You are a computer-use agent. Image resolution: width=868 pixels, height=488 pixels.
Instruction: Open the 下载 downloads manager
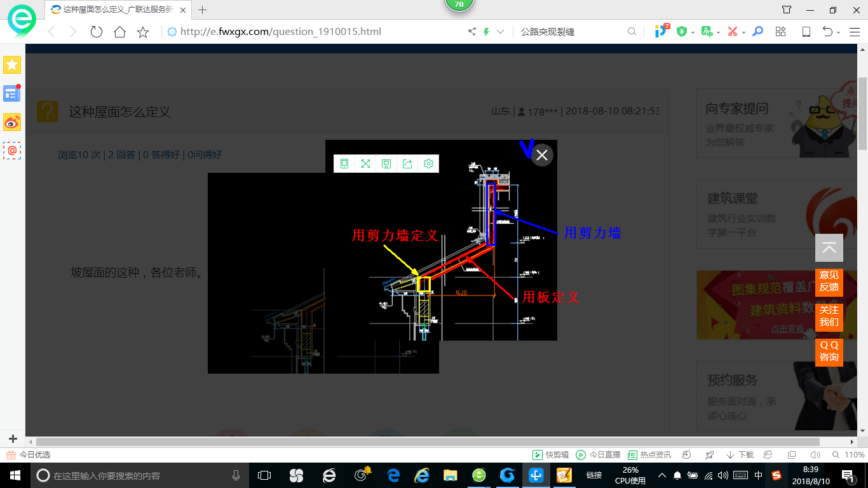pyautogui.click(x=740, y=455)
